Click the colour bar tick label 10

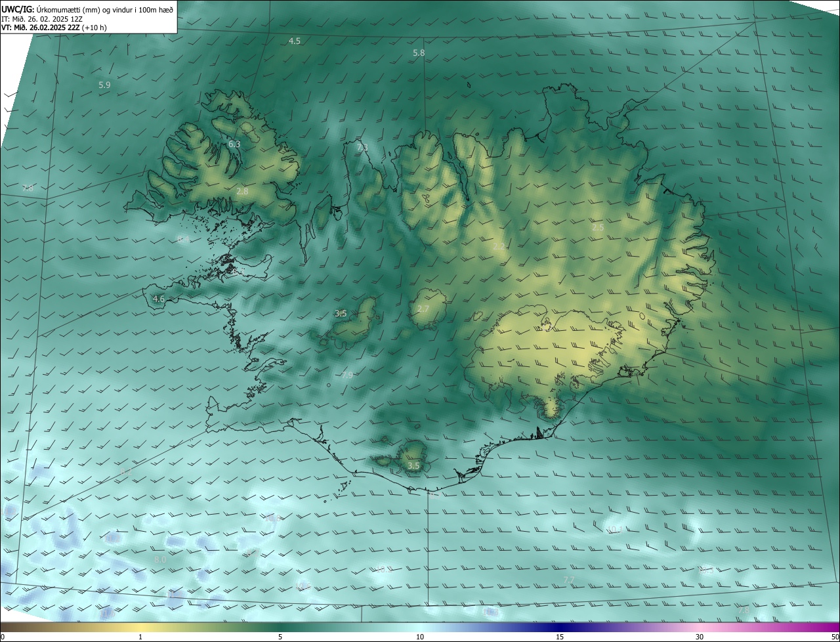click(420, 637)
